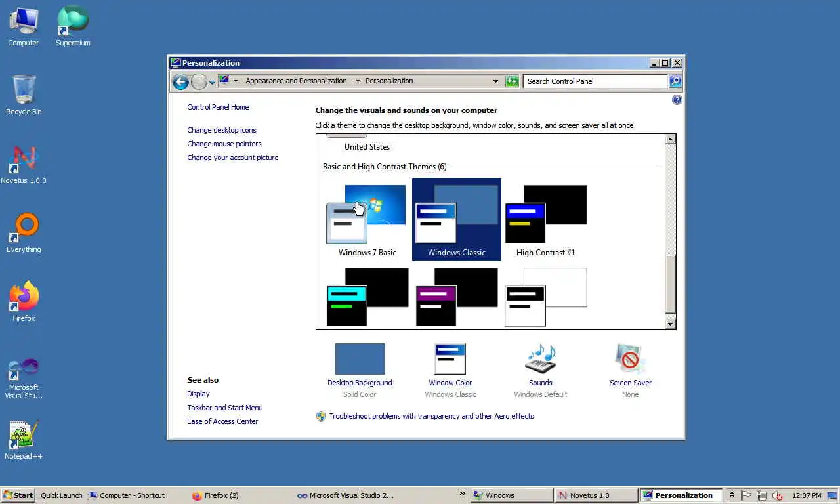Expand the Quick Launch overflow chevron
Screen dimensions: 840x504
coord(462,493)
